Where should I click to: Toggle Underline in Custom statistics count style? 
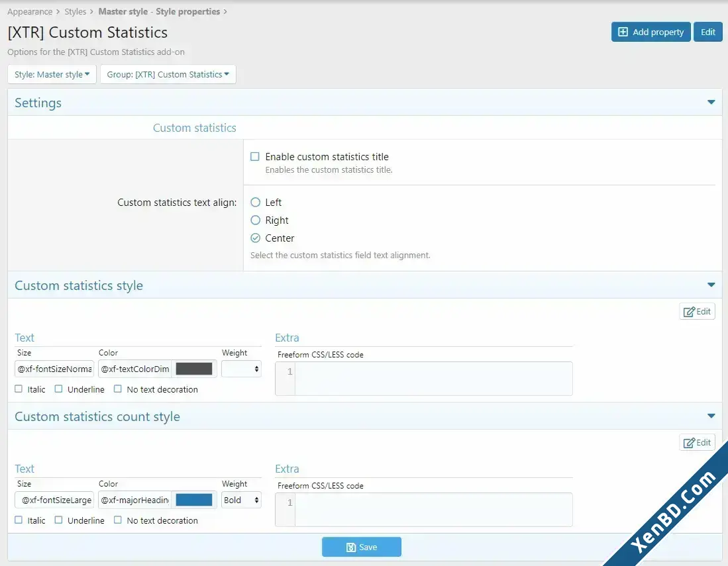click(x=58, y=520)
